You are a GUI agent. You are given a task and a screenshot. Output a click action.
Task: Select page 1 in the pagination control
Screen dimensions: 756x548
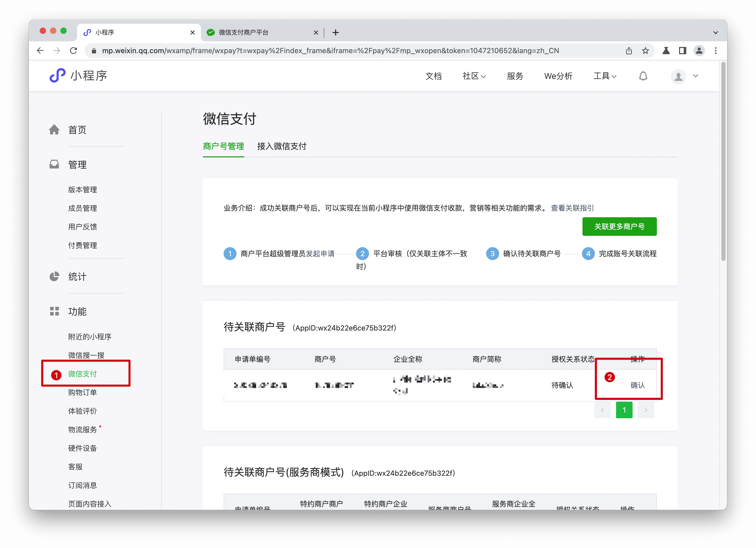[624, 410]
